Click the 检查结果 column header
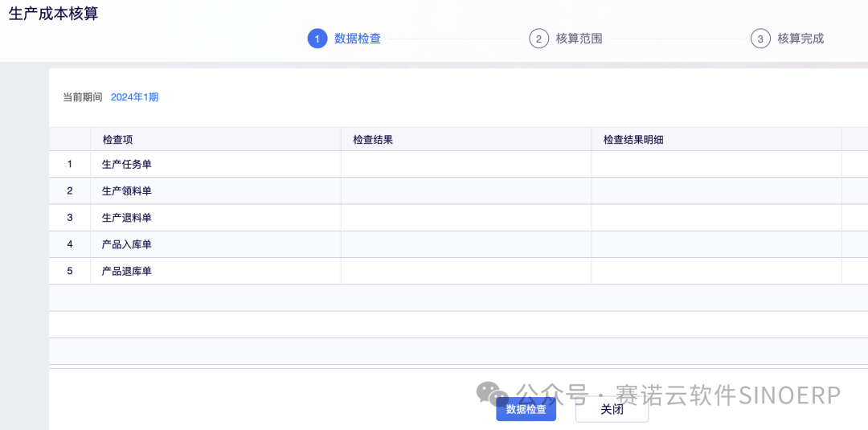This screenshot has width=868, height=430. pyautogui.click(x=373, y=140)
